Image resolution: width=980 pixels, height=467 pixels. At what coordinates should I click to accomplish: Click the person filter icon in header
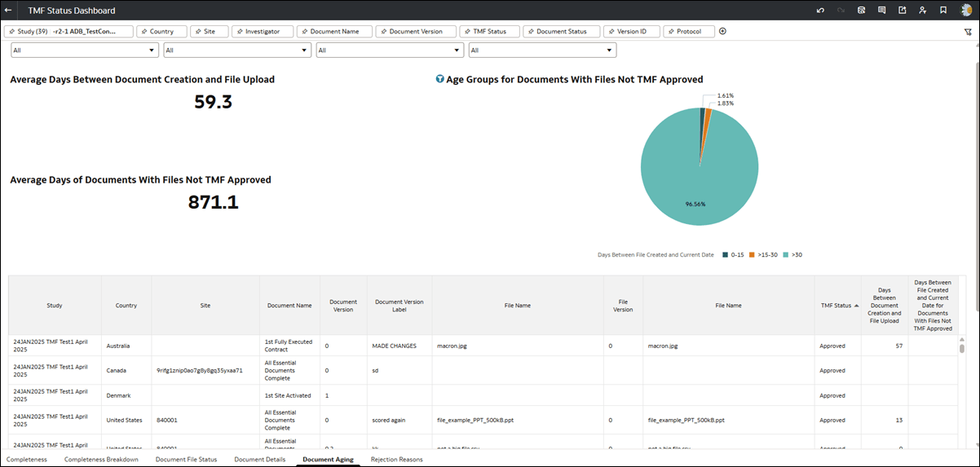click(922, 11)
